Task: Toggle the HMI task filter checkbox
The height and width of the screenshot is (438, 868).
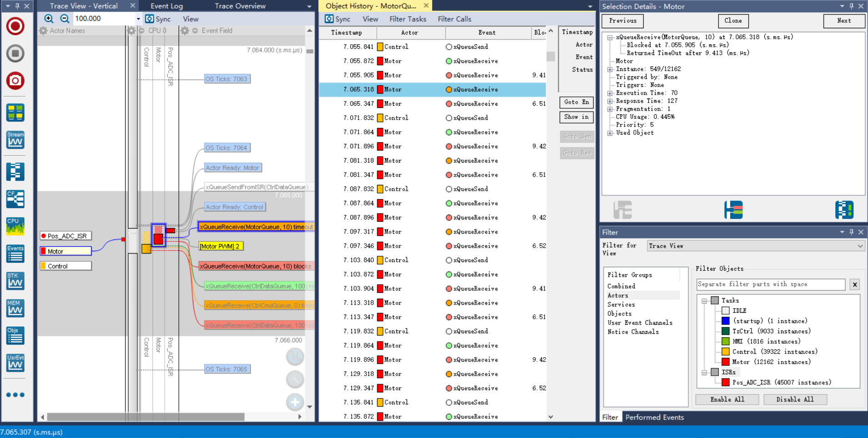Action: coord(726,341)
